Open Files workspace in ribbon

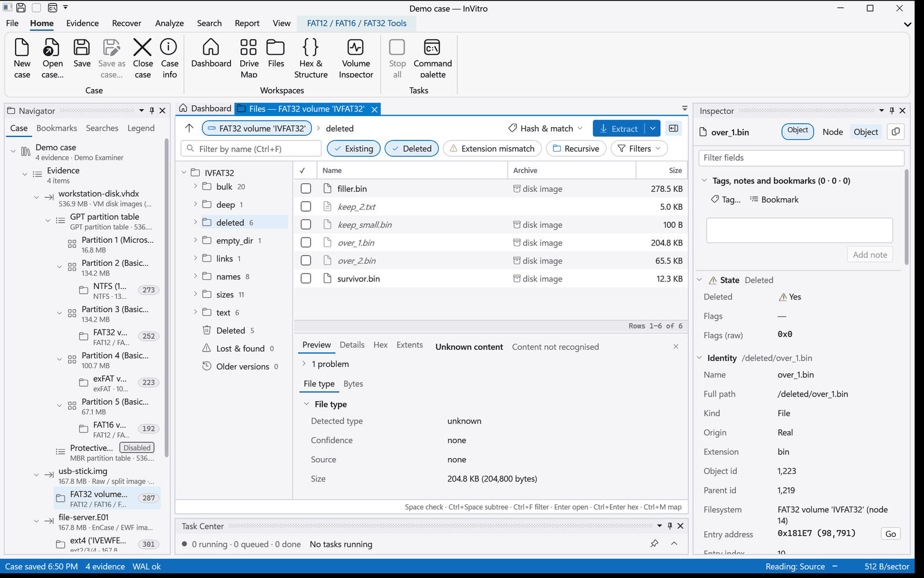point(276,53)
